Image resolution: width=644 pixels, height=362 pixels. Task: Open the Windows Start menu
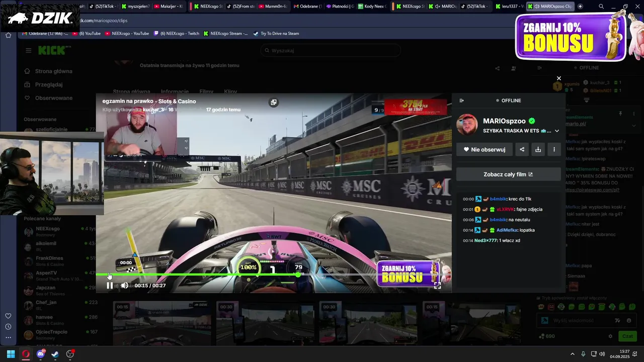point(11,354)
